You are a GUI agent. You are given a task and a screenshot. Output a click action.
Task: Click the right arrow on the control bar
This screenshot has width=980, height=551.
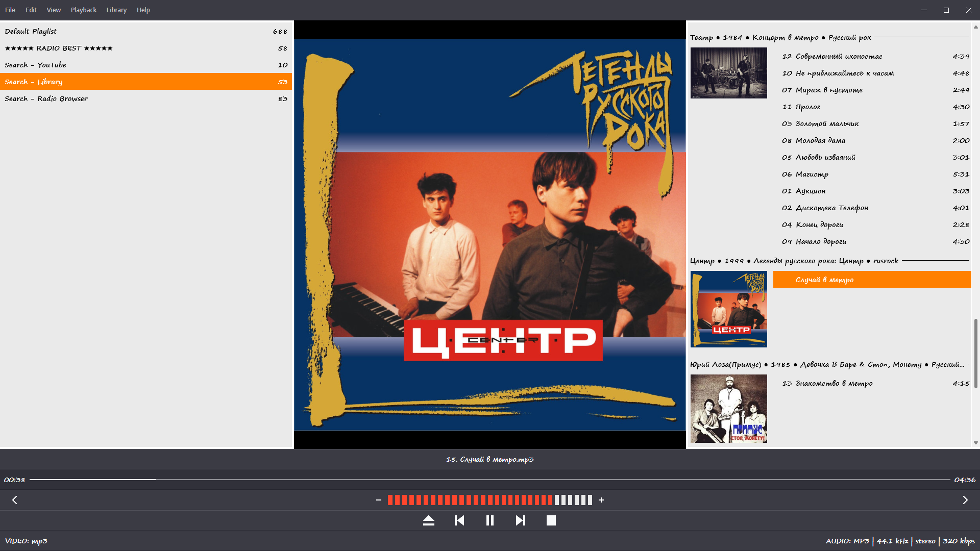tap(965, 500)
